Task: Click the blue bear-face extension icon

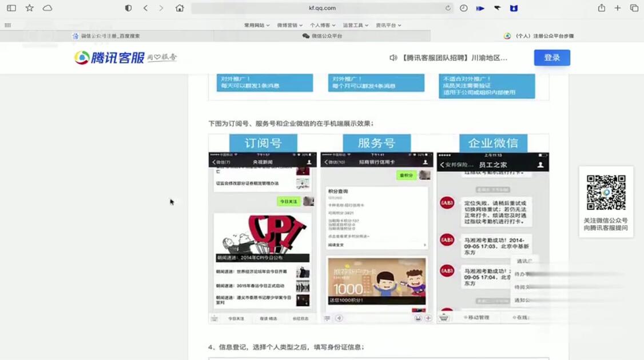Action: (514, 8)
